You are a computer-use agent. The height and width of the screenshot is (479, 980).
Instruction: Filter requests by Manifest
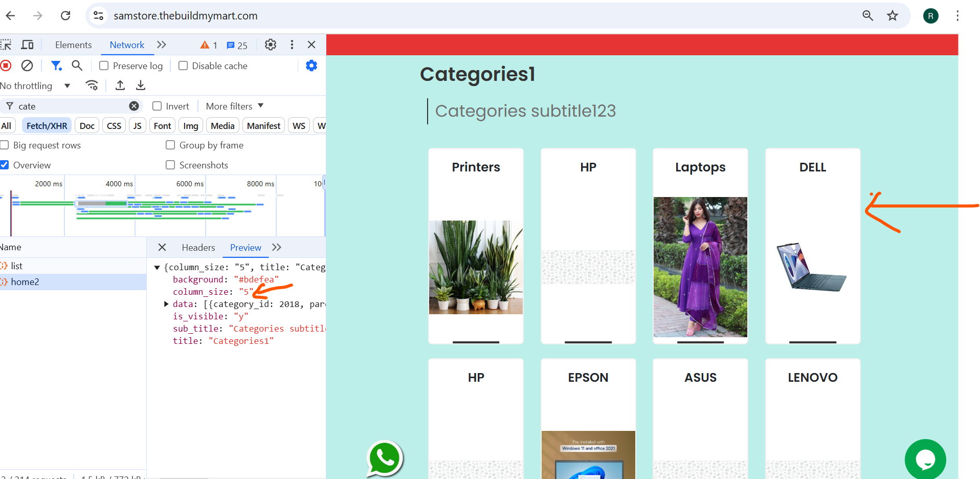[263, 125]
